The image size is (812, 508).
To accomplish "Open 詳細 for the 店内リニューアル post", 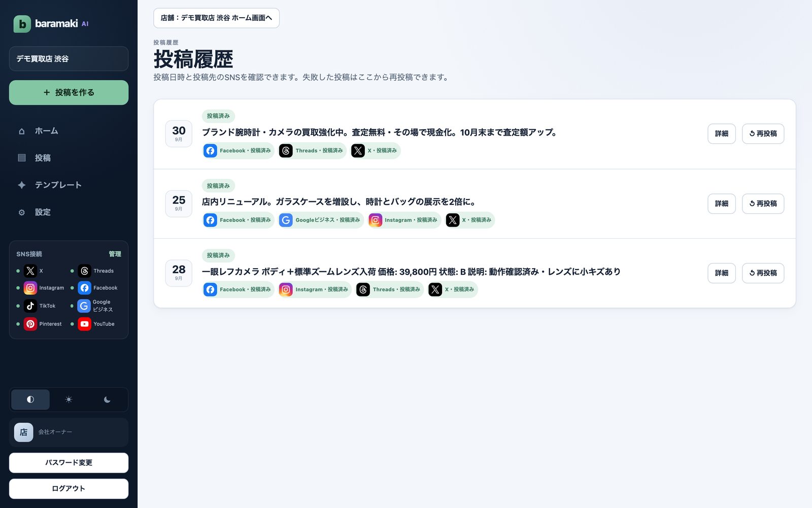I will 721,204.
